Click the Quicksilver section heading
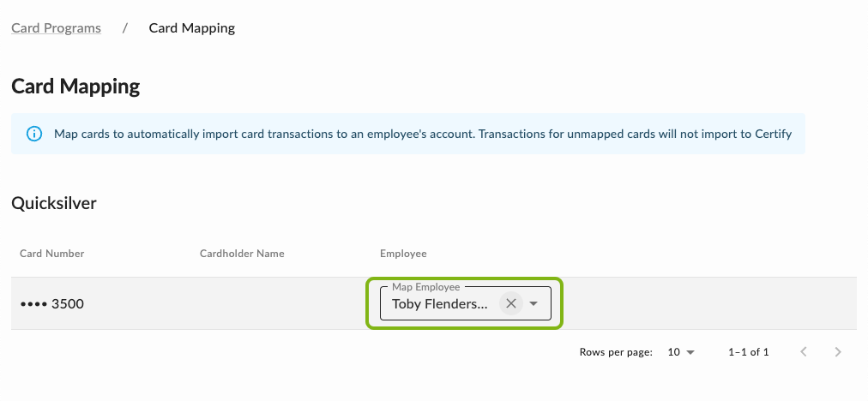The width and height of the screenshot is (868, 401). [54, 203]
